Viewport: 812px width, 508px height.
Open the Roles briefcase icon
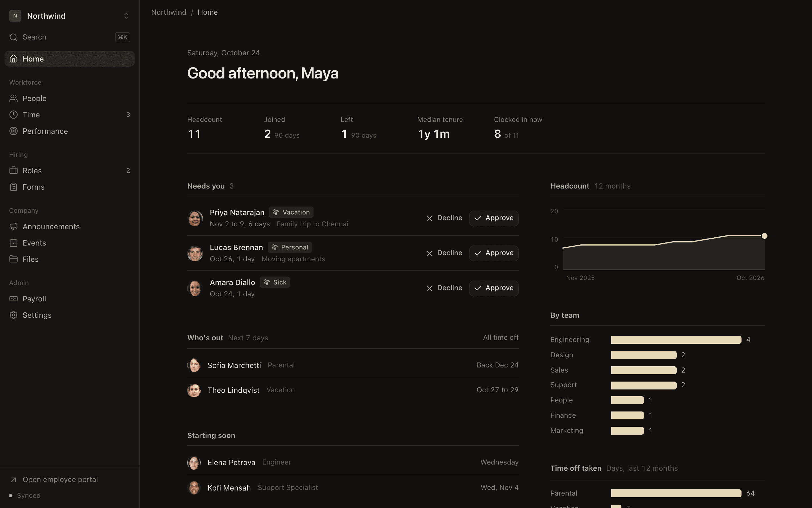[x=14, y=170]
